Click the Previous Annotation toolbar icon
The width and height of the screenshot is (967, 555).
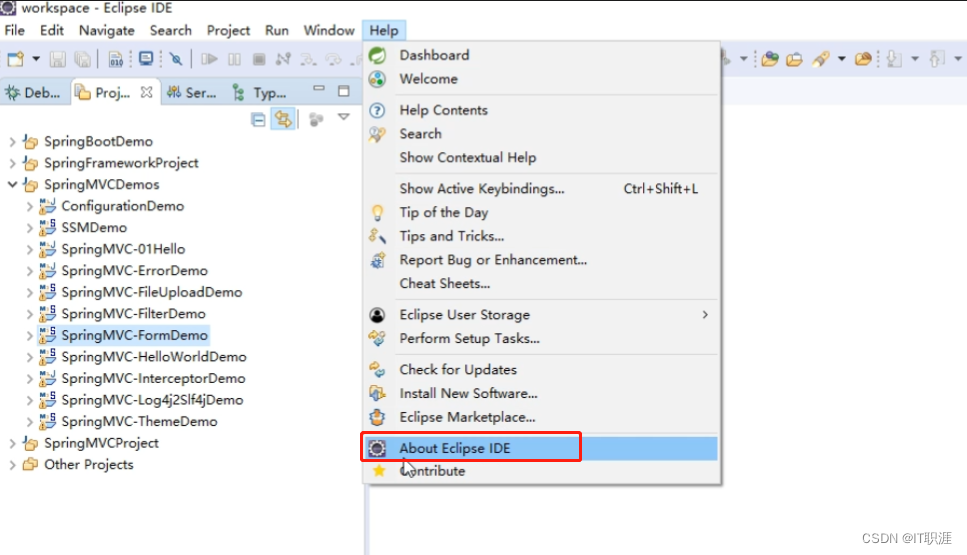[x=937, y=59]
